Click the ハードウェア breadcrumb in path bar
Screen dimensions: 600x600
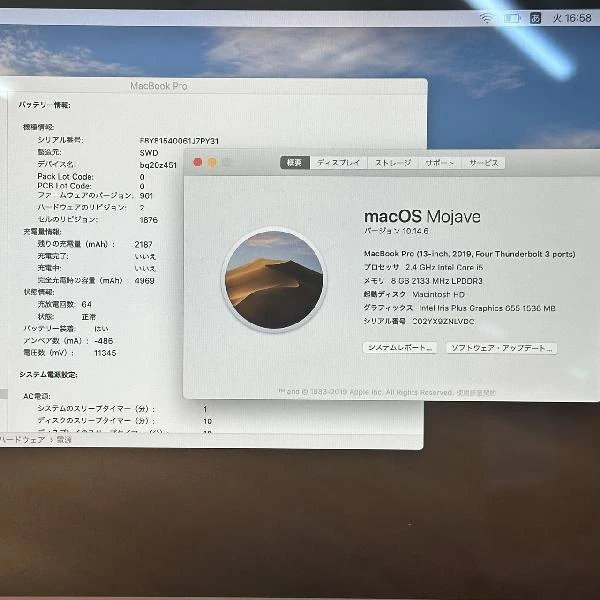(x=23, y=440)
